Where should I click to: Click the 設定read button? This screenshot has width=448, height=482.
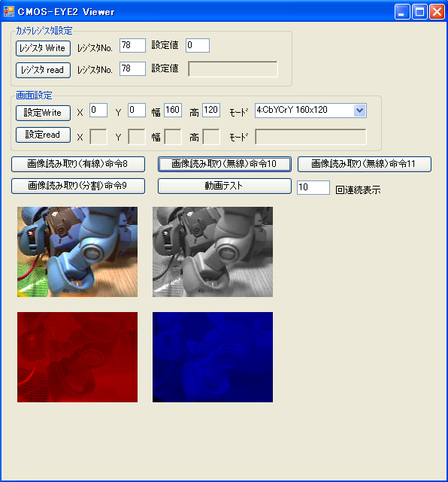click(x=43, y=135)
